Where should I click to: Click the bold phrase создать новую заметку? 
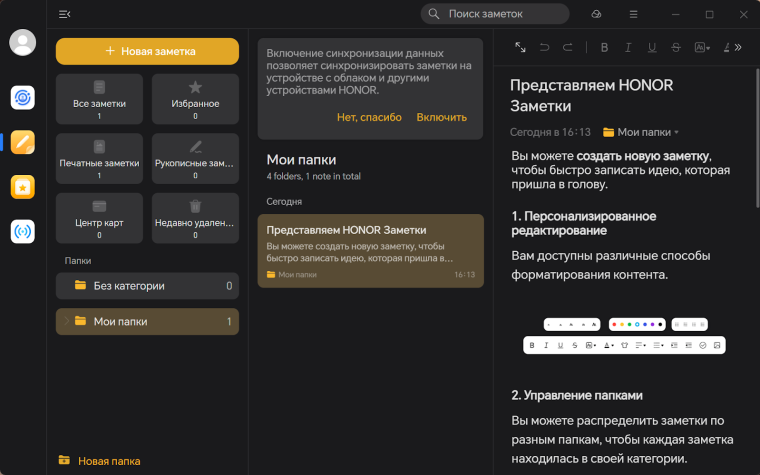(x=643, y=156)
